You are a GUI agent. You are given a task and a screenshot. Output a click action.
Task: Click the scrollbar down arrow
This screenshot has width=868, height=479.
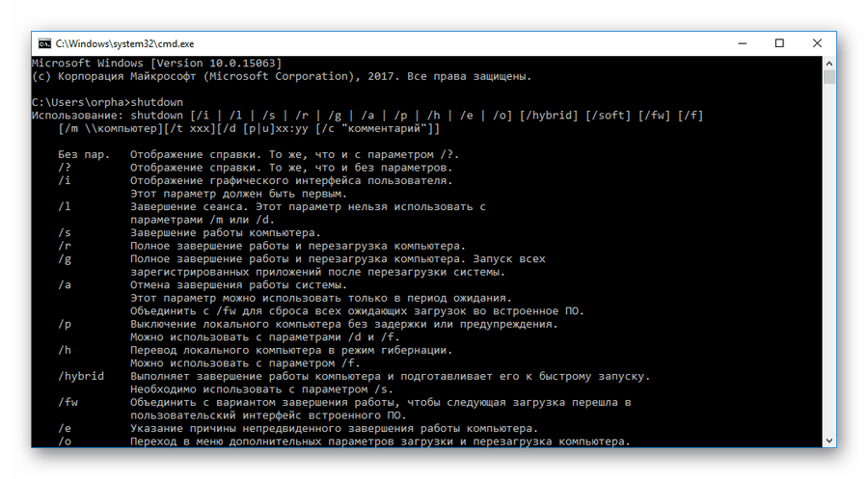[x=828, y=440]
